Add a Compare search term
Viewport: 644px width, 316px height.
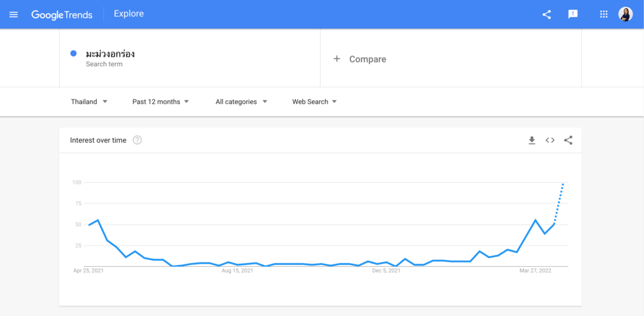tap(367, 59)
